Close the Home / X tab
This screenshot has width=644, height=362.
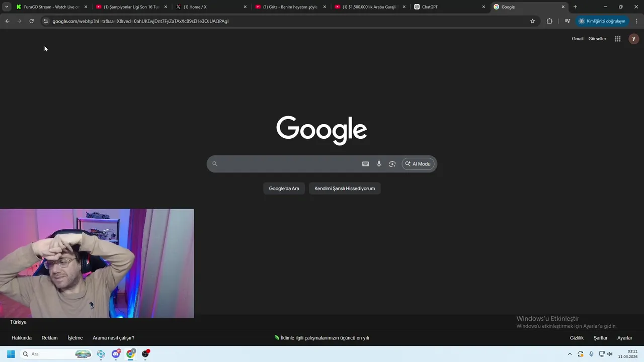[245, 7]
